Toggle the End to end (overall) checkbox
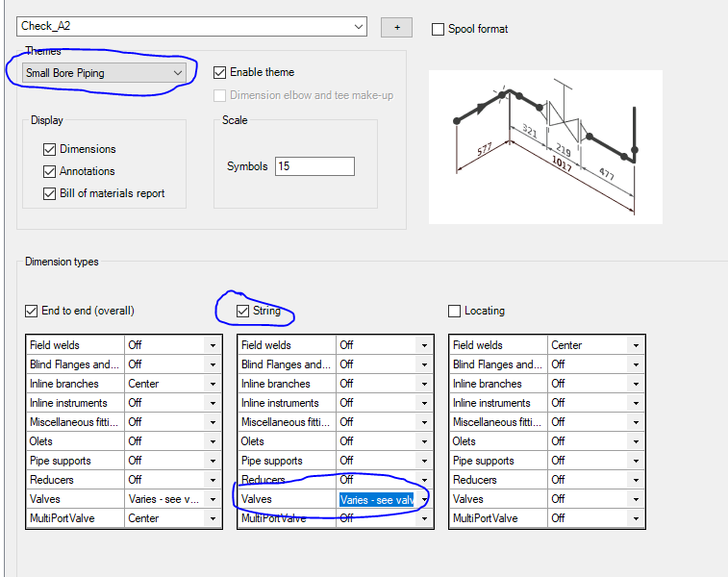The height and width of the screenshot is (577, 728). [x=32, y=311]
